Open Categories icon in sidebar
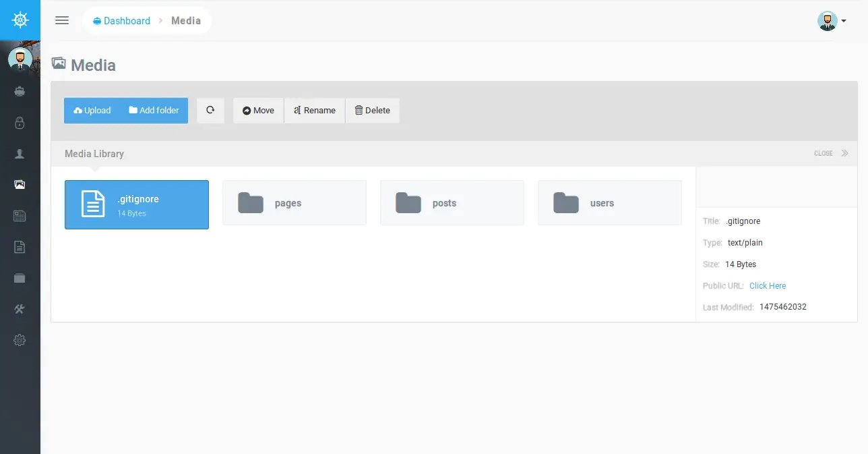The width and height of the screenshot is (868, 454). pos(20,278)
